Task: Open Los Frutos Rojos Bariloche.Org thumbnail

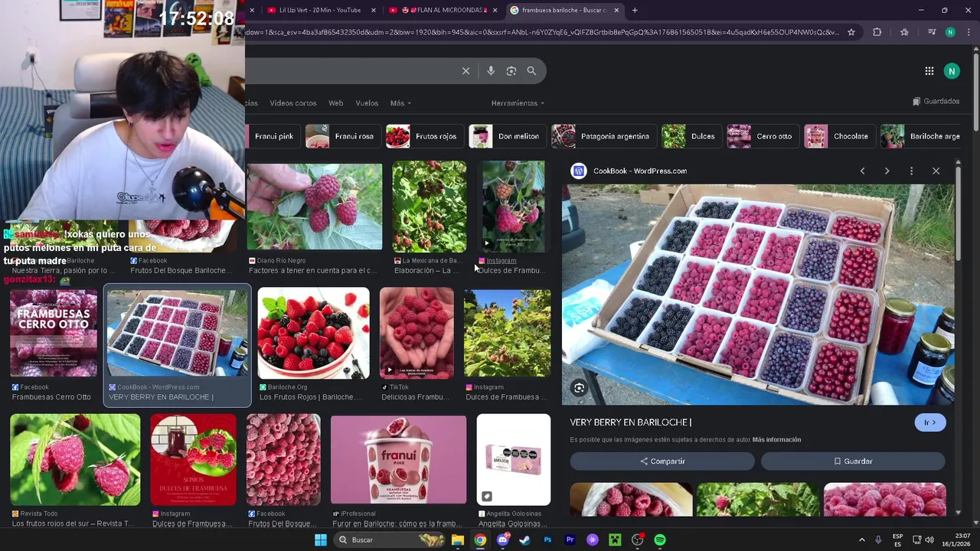Action: 313,333
